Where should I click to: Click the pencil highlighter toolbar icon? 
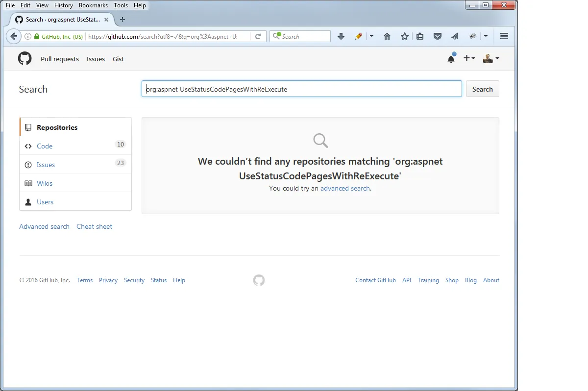coord(359,36)
